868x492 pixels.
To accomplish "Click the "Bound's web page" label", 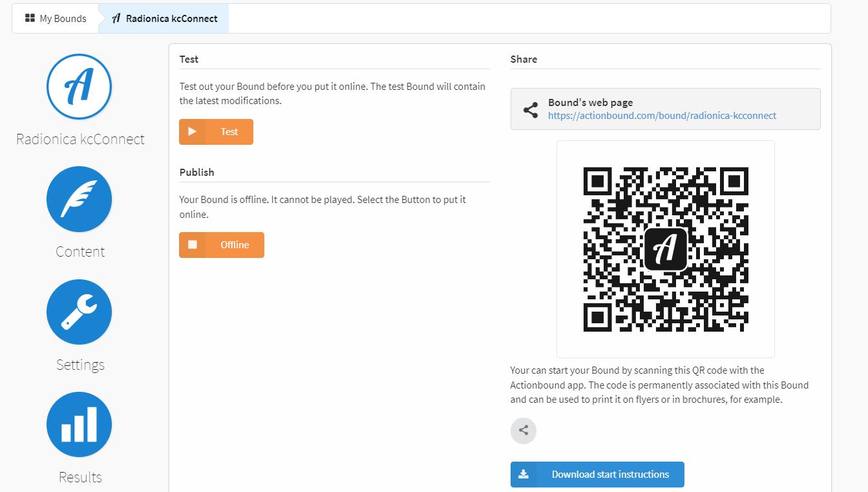I will coord(591,102).
